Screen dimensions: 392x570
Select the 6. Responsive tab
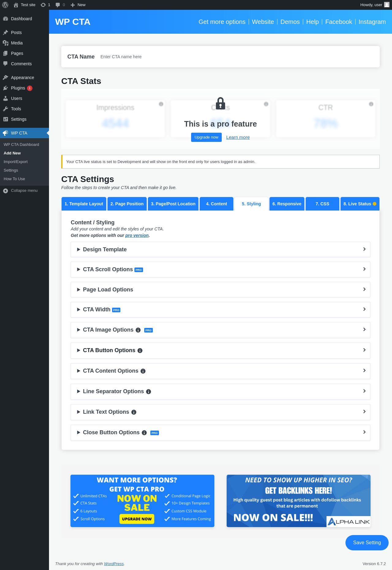tap(287, 204)
